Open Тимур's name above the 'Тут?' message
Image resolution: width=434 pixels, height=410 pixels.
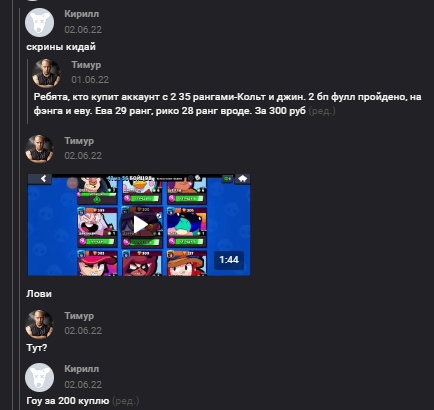(79, 315)
